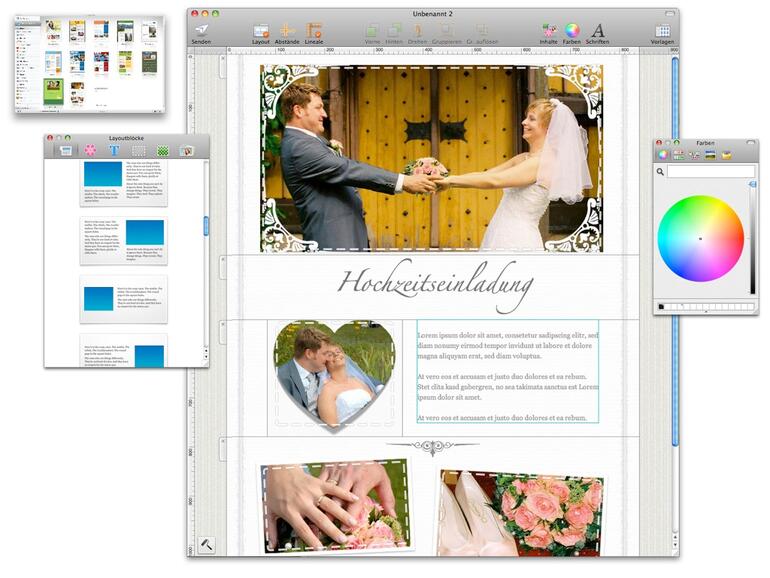Click the Gruppieren group icon
This screenshot has height=578, width=770.
point(446,31)
